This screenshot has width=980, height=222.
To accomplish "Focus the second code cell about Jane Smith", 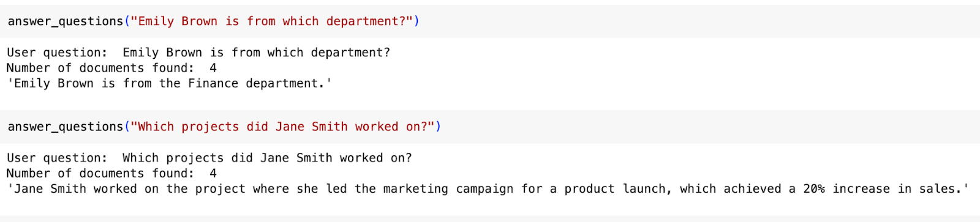I will [x=490, y=127].
